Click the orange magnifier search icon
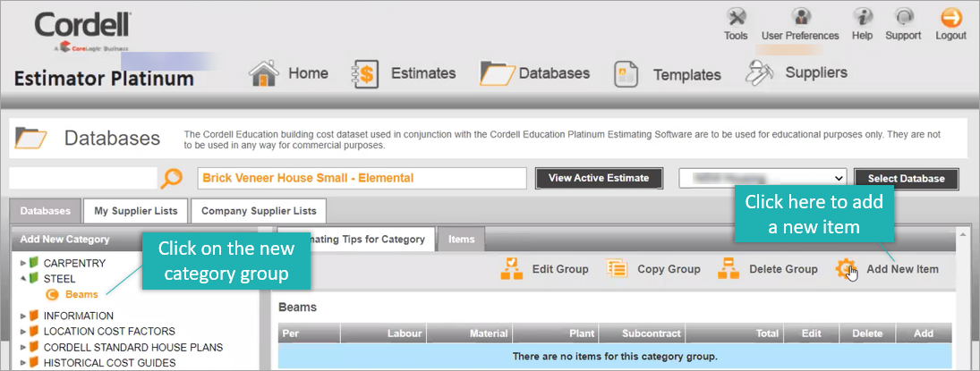This screenshot has height=371, width=980. [x=171, y=179]
